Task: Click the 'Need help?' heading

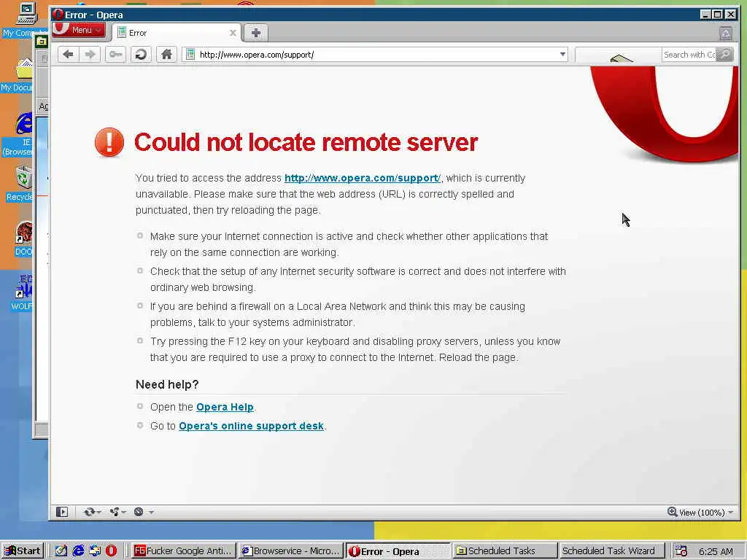Action: pyautogui.click(x=167, y=385)
